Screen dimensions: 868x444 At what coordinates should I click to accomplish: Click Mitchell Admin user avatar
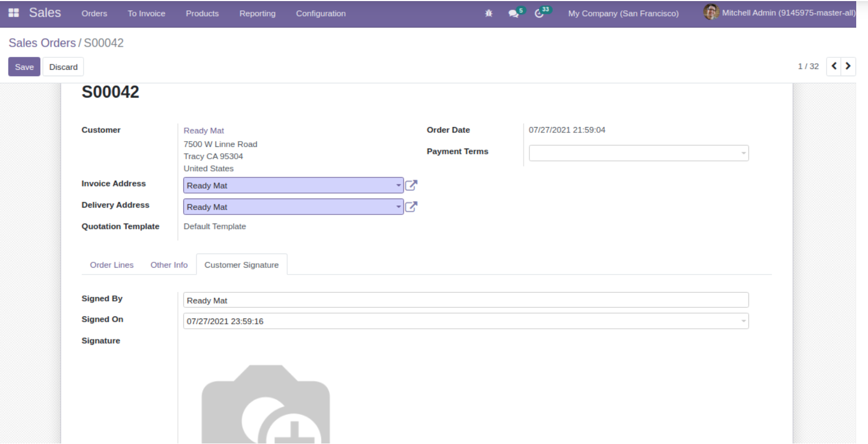[x=710, y=12]
